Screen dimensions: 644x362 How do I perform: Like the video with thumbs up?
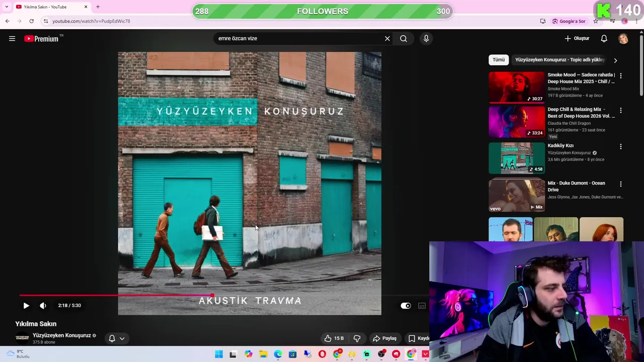pyautogui.click(x=333, y=338)
